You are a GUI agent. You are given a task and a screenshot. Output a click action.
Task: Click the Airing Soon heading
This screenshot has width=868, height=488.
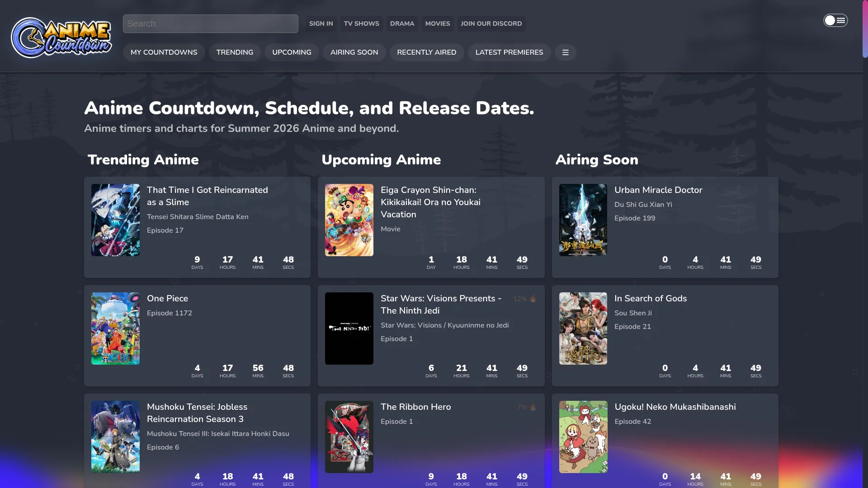pos(597,160)
